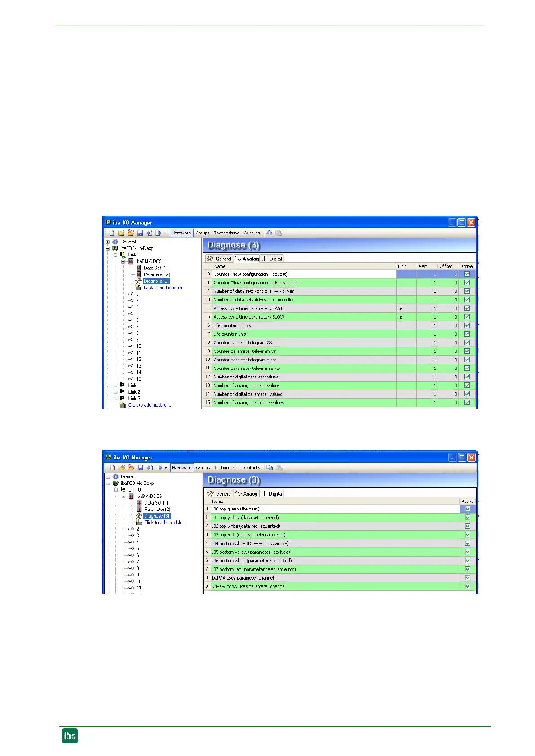Expand Link 3 node in tree
Image resolution: width=535 pixels, height=756 pixels.
(x=115, y=399)
